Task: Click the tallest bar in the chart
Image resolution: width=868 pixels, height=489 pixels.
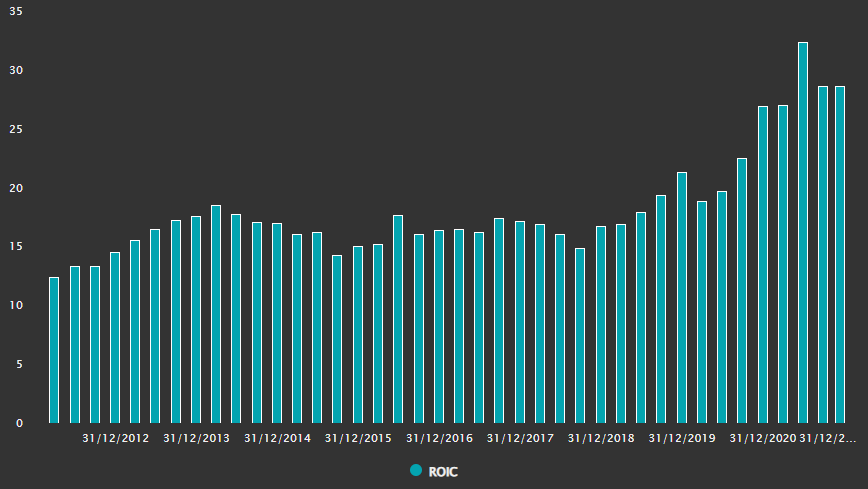Action: coord(803,233)
